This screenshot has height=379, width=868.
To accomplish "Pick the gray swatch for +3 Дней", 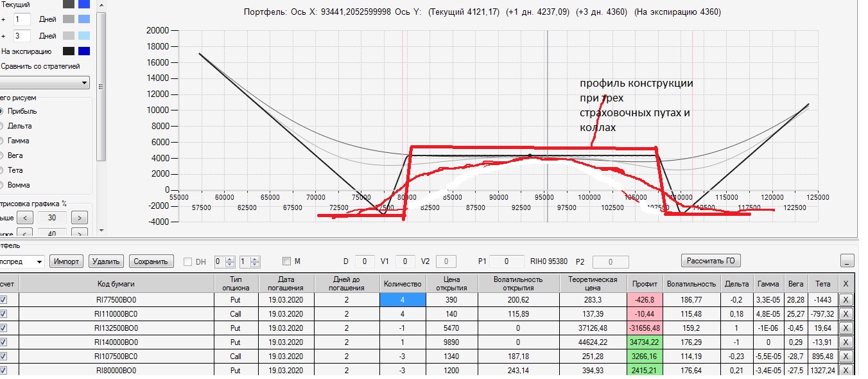I will [x=69, y=36].
